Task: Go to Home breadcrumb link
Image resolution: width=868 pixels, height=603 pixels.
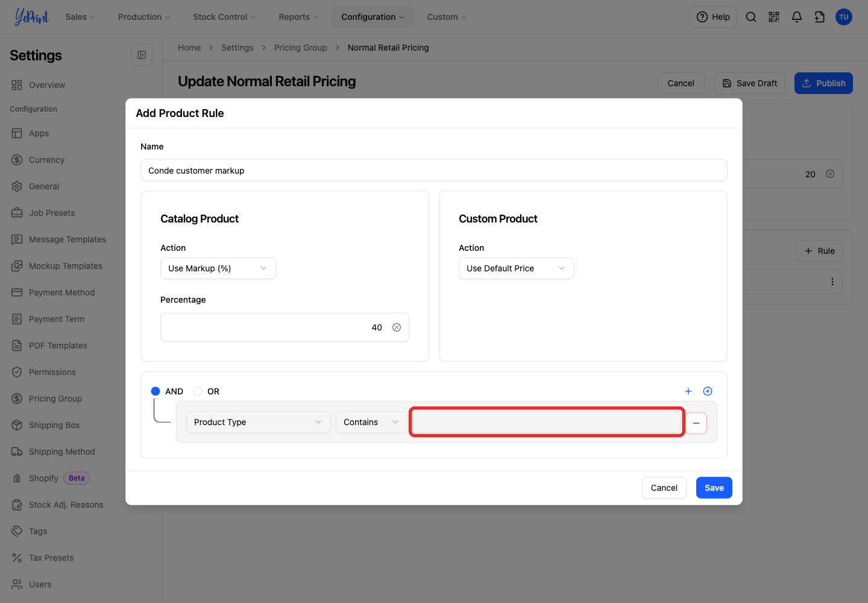Action: [x=189, y=48]
